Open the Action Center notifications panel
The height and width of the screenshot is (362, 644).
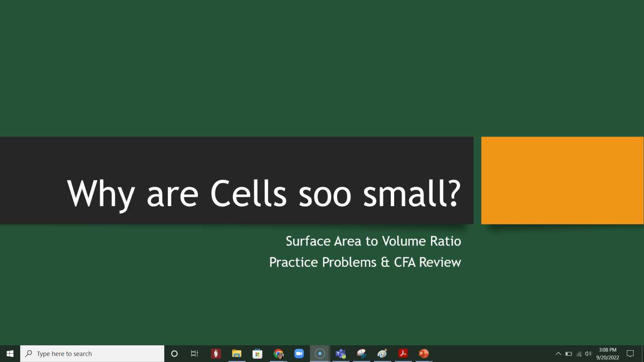coord(631,353)
